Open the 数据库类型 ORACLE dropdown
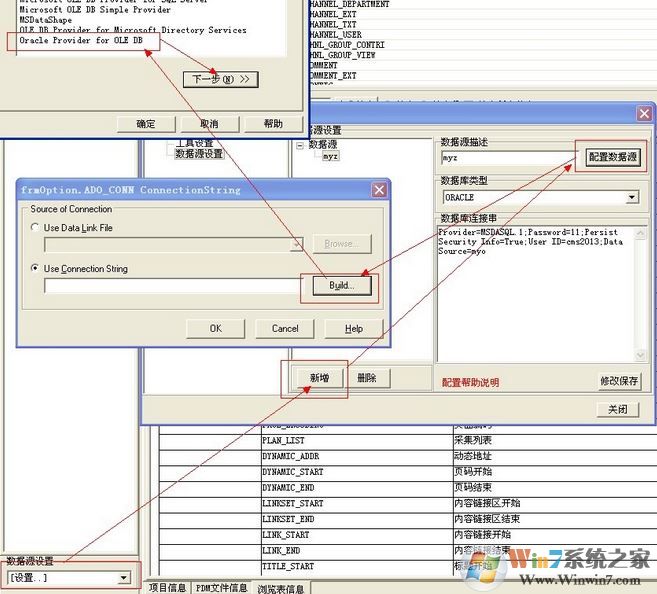The width and height of the screenshot is (657, 594). pyautogui.click(x=632, y=197)
